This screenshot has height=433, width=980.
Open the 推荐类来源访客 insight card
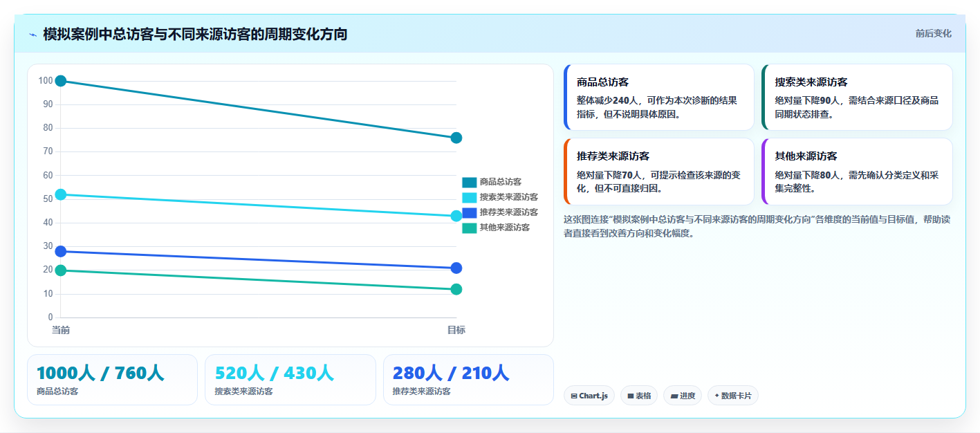[659, 172]
